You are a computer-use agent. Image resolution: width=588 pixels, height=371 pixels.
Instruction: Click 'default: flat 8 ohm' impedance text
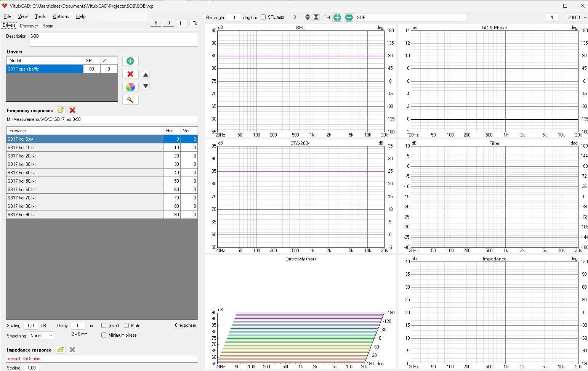24,359
